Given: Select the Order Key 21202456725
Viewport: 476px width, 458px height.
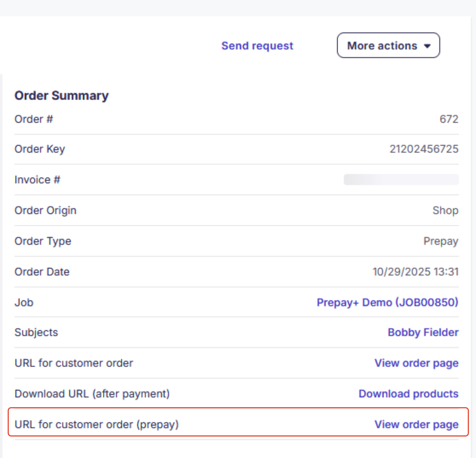Looking at the screenshot, I should tap(424, 149).
